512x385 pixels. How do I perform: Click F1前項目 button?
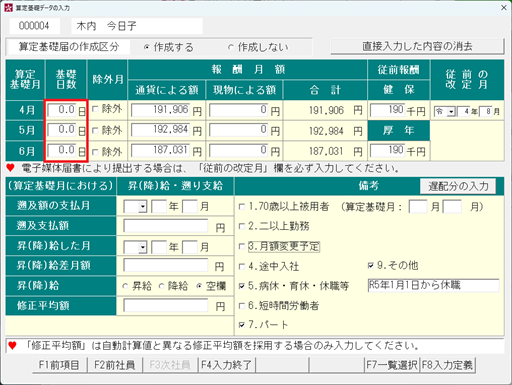[x=60, y=365]
